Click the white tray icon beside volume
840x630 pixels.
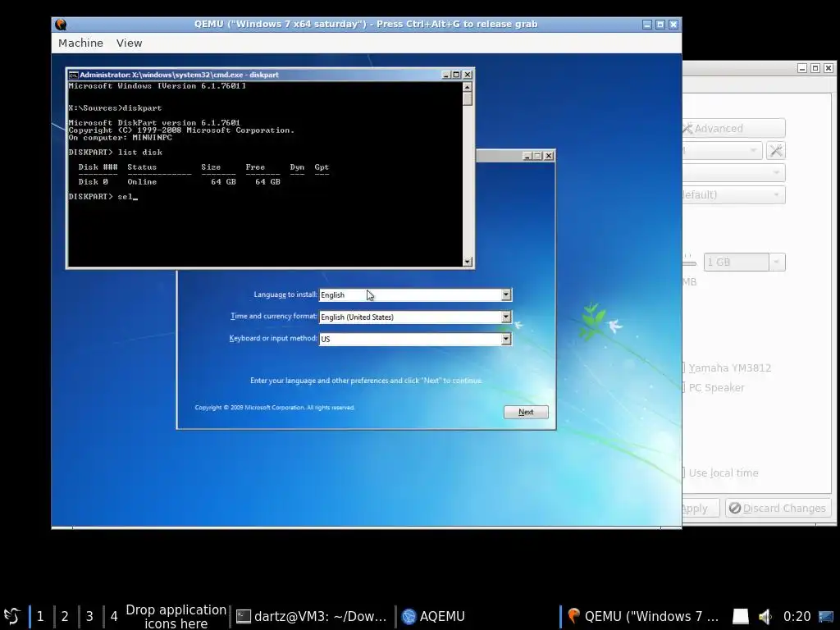click(741, 616)
